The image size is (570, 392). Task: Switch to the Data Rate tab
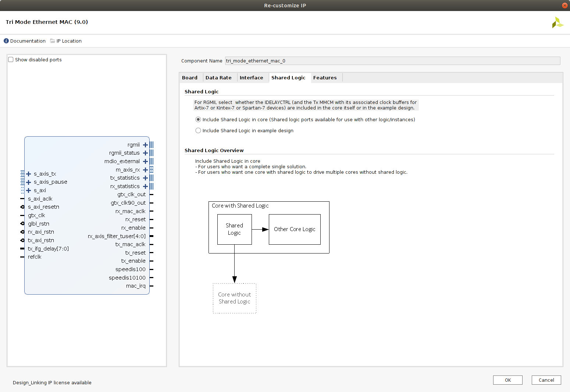click(x=218, y=78)
